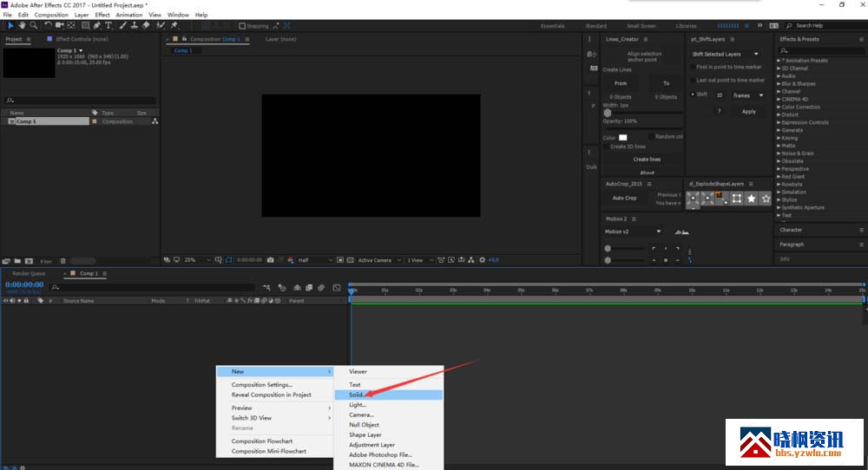
Task: Toggle the Random color checkbox
Action: [x=652, y=136]
